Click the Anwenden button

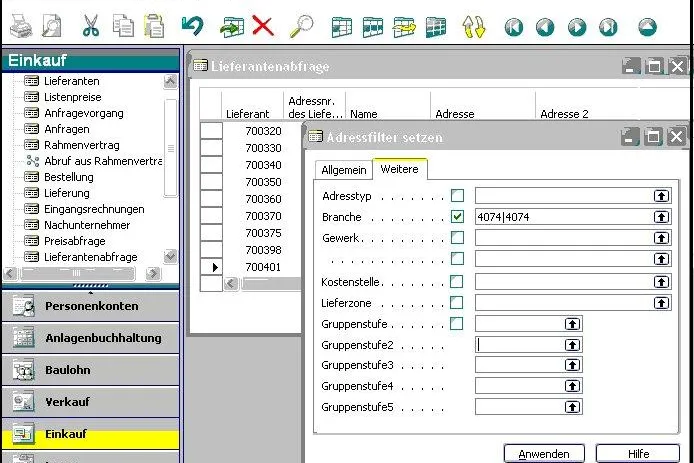click(x=544, y=454)
